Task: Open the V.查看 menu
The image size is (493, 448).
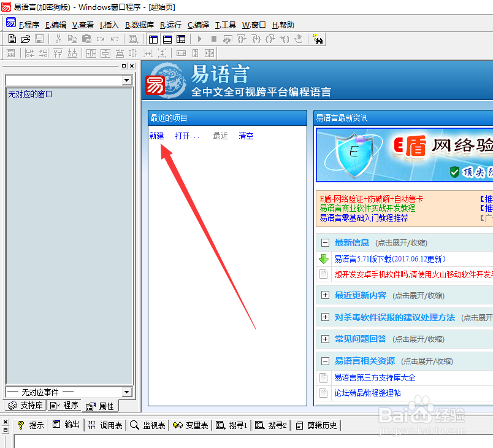Action: pos(83,25)
